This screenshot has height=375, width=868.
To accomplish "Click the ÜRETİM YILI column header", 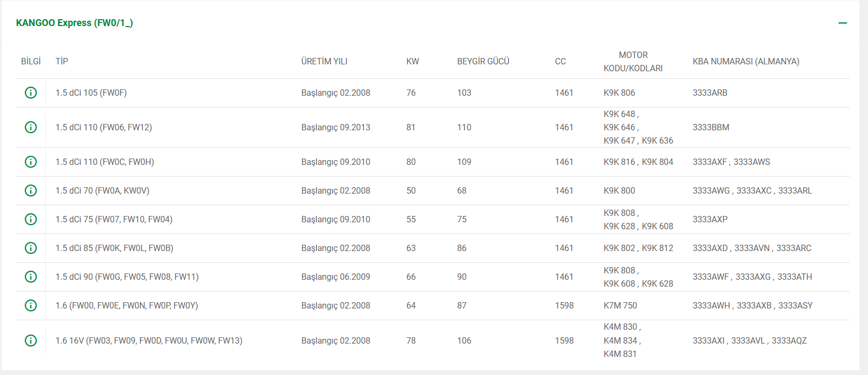I will (324, 61).
